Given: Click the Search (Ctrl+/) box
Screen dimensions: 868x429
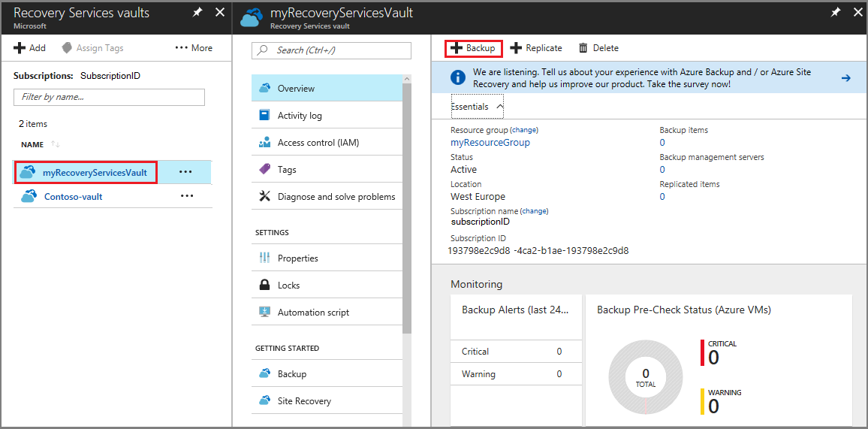Looking at the screenshot, I should click(332, 50).
